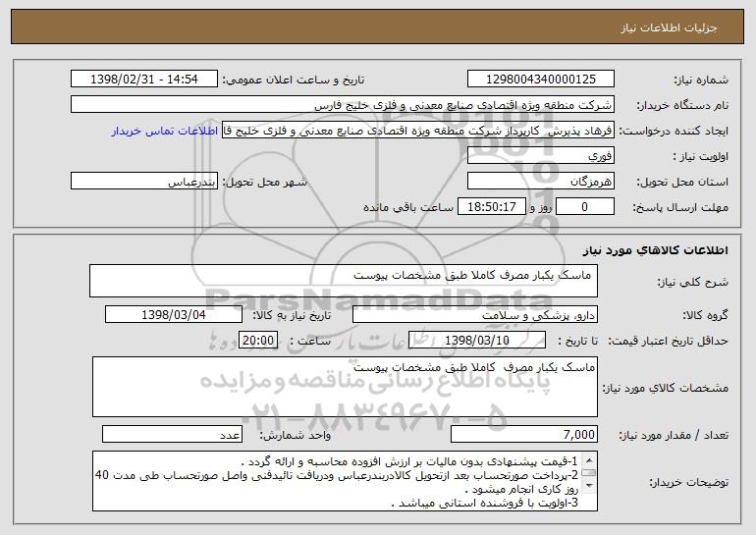
Task: Click the note line 3-اولویت با فروشنده استانی
Action: [x=484, y=504]
